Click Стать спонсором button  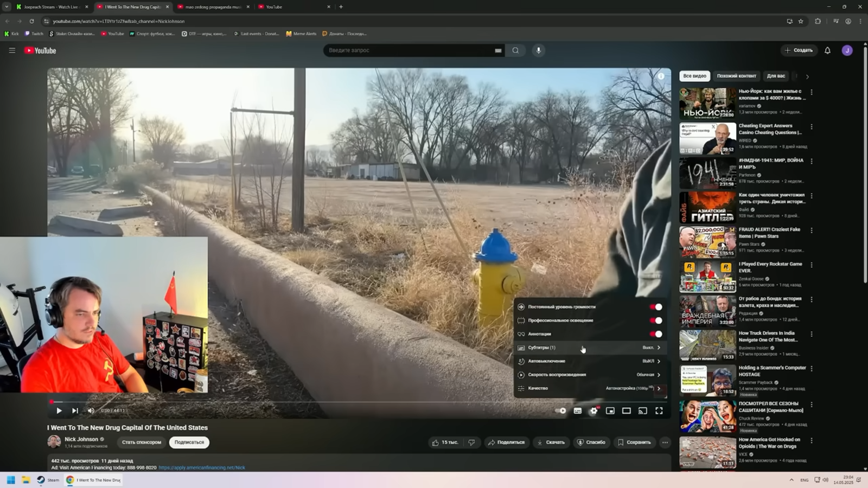click(142, 442)
